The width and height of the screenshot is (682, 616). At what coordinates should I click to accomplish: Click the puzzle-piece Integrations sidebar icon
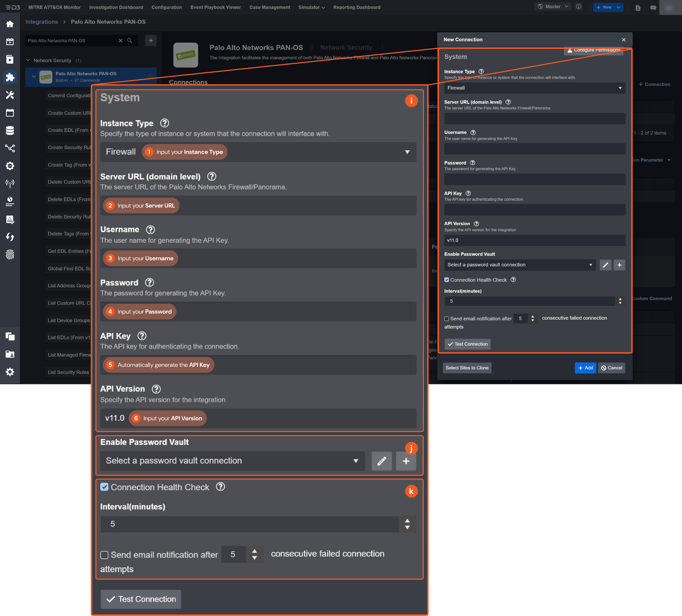[10, 77]
